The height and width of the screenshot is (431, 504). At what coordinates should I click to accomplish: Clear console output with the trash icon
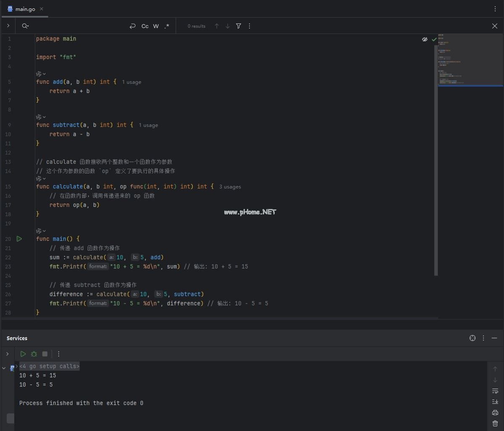click(495, 423)
